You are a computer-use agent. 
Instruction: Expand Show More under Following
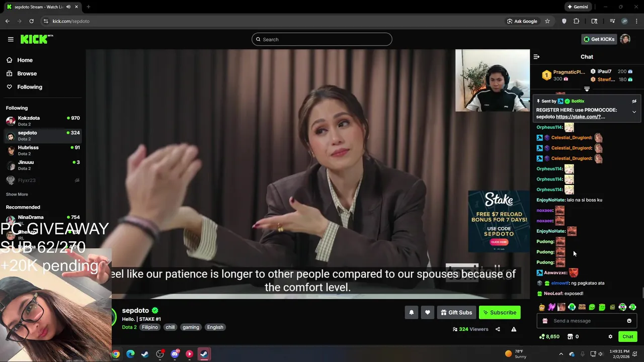coord(17,194)
